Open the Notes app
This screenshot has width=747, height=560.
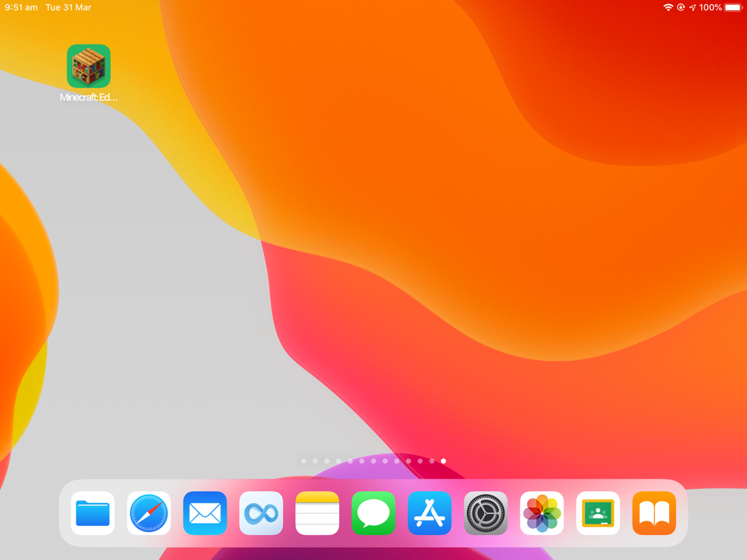click(318, 513)
